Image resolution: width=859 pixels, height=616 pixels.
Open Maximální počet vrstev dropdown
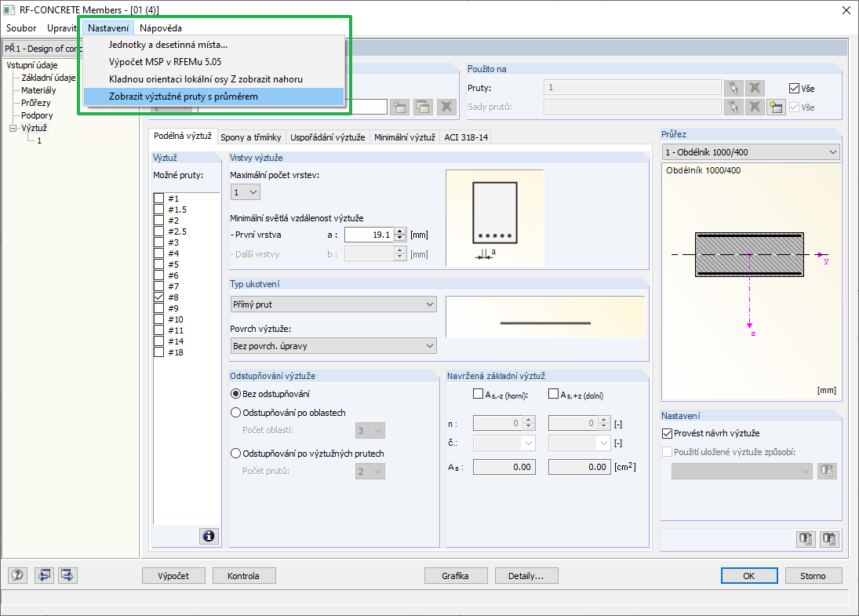point(245,191)
